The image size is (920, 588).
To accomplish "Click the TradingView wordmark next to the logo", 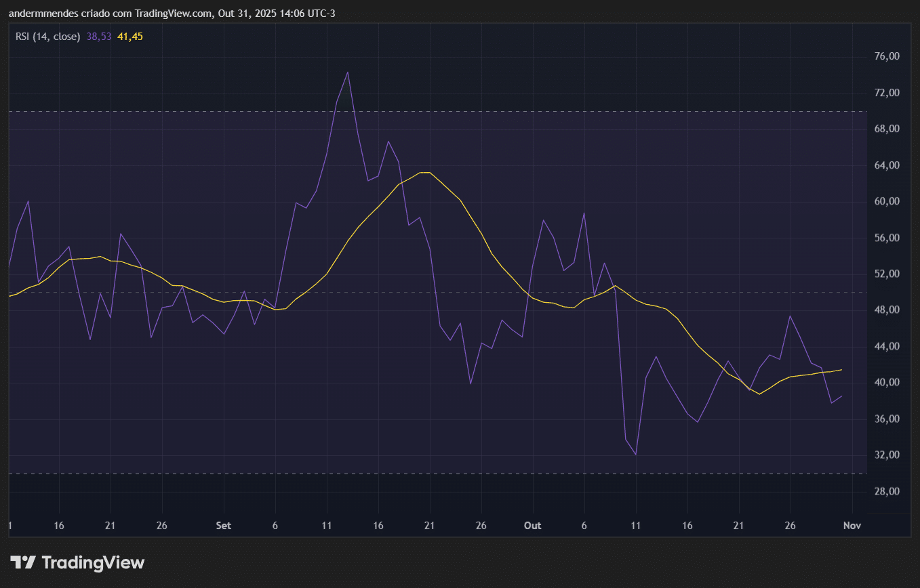I will coord(93,562).
